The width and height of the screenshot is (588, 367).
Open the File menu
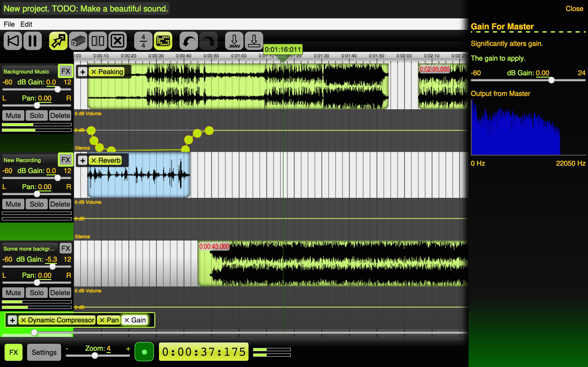pos(9,24)
